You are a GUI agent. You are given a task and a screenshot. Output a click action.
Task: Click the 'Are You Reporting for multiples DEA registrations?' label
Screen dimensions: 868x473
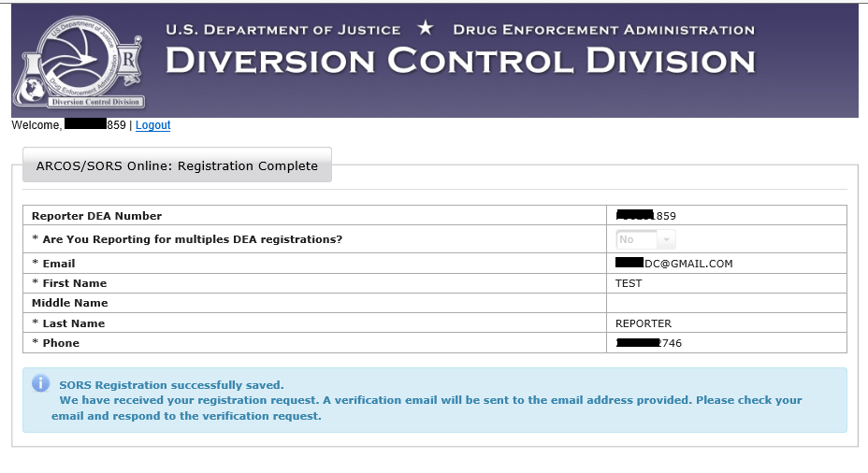click(187, 239)
